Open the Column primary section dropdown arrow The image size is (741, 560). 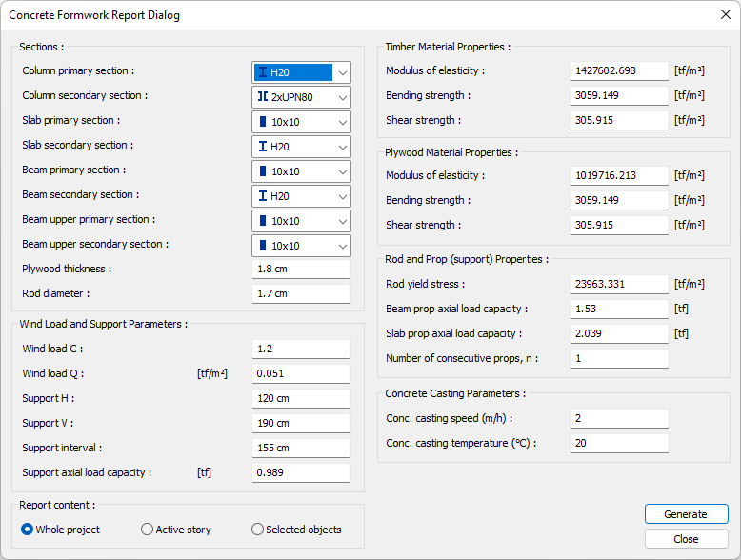tap(341, 72)
